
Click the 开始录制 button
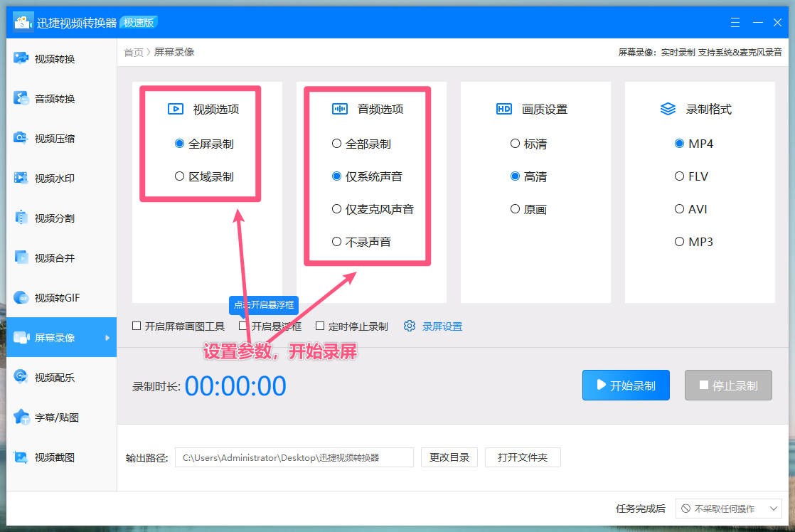pos(626,385)
